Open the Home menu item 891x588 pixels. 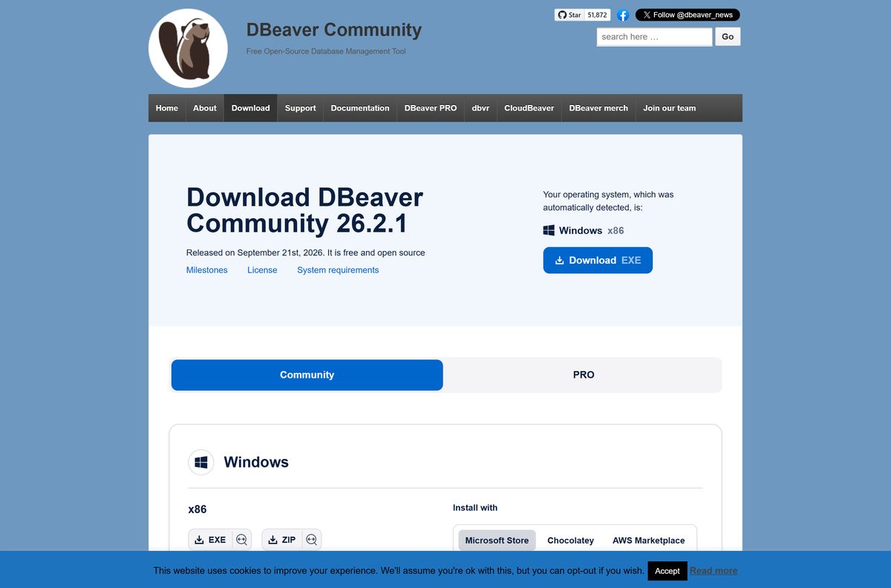[x=167, y=108]
